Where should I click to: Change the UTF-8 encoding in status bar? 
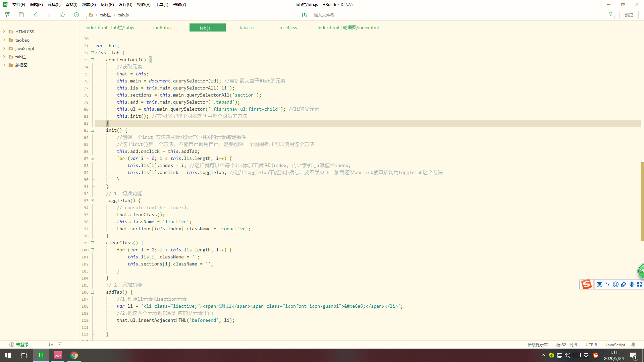[591, 345]
